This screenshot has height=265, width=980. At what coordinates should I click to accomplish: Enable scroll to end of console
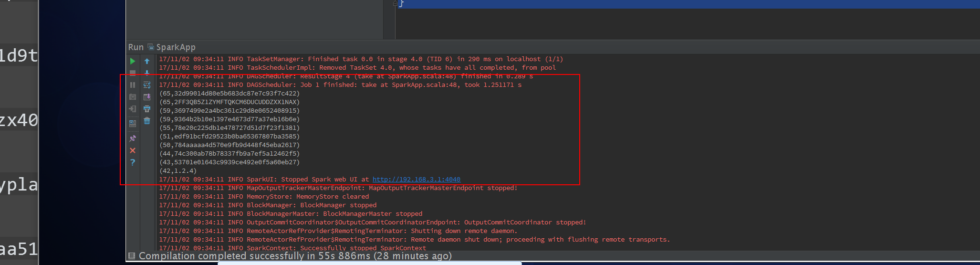(147, 97)
